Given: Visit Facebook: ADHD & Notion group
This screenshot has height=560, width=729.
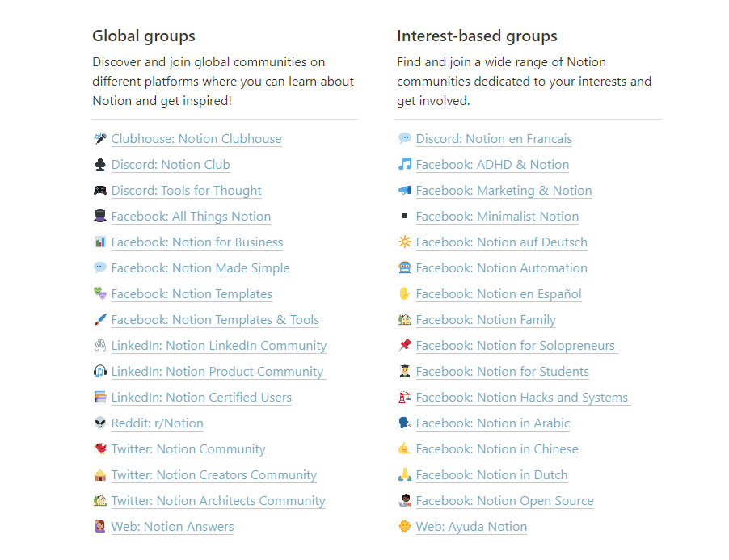Looking at the screenshot, I should coord(492,165).
